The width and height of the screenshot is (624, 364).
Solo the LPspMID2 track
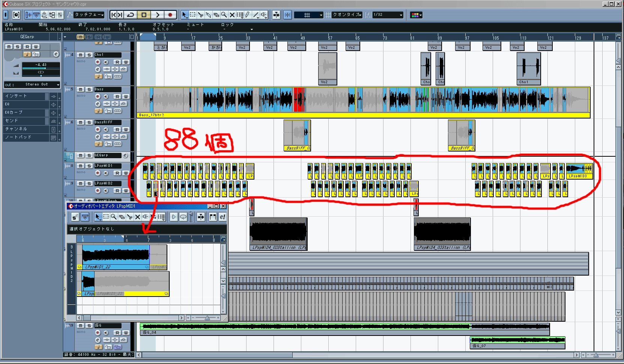(89, 184)
